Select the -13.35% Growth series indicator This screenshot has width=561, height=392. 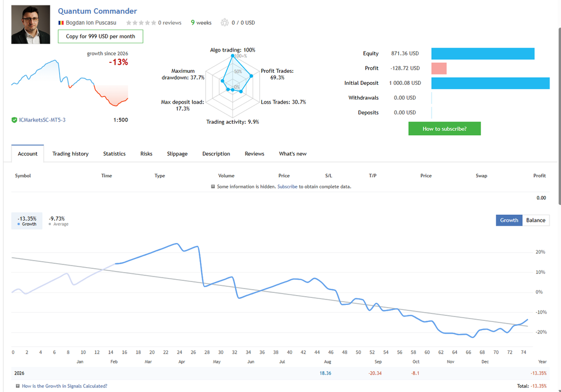tap(27, 221)
